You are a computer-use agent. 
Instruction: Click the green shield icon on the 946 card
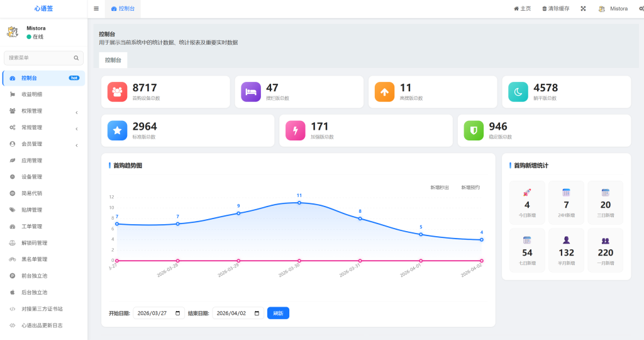tap(474, 130)
